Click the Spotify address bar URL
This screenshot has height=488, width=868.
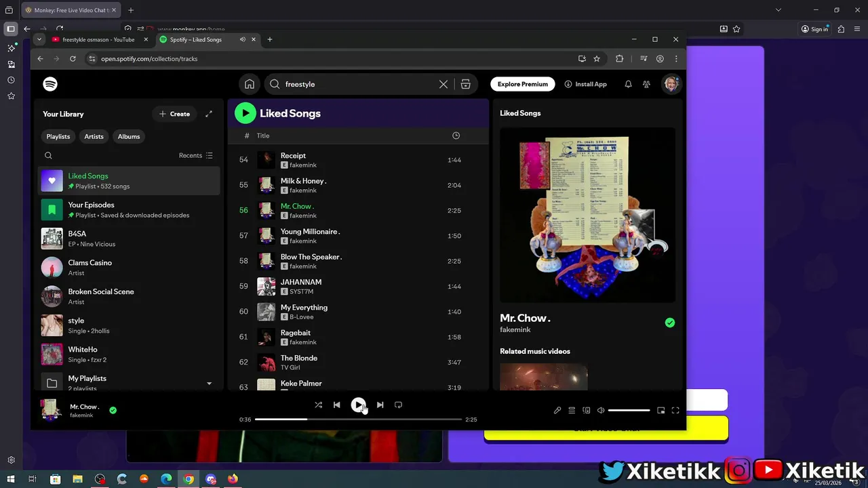coord(149,59)
